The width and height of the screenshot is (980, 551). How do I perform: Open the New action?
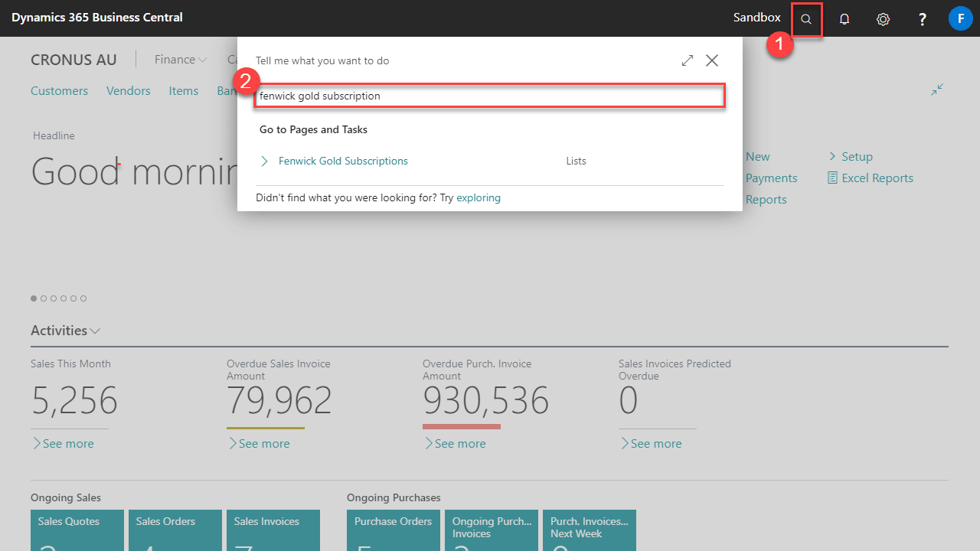point(758,156)
